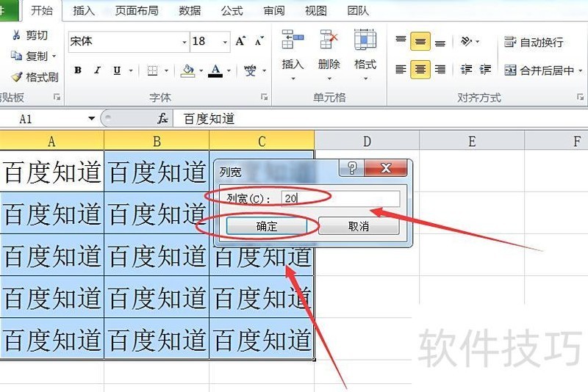Open the Name Box dropdown arrow
588x392 pixels.
coord(91,119)
